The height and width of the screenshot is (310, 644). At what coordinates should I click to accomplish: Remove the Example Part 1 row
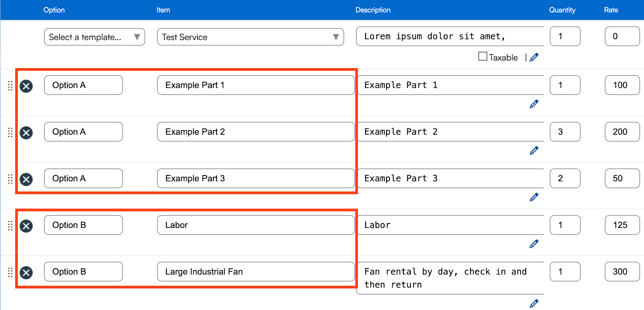click(x=26, y=86)
